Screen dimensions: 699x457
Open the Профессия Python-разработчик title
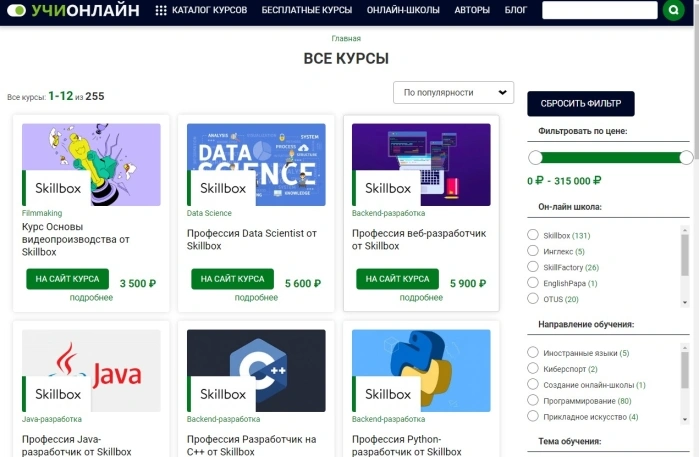pos(407,445)
